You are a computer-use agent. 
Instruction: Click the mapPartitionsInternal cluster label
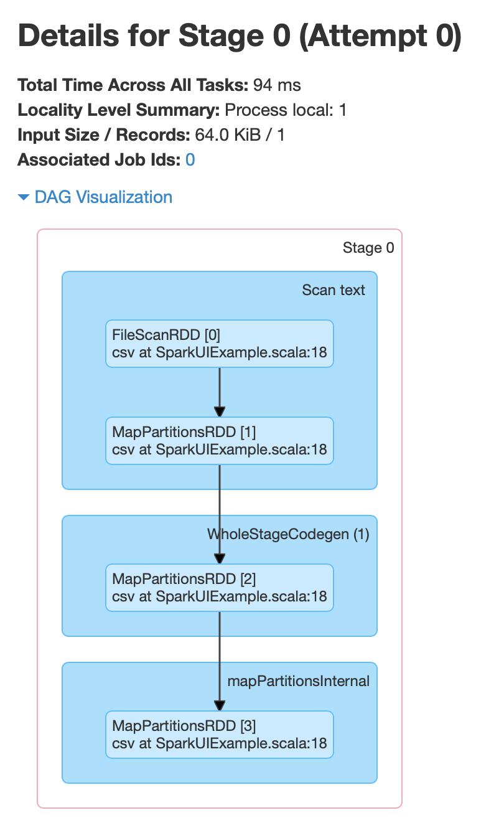pyautogui.click(x=299, y=681)
